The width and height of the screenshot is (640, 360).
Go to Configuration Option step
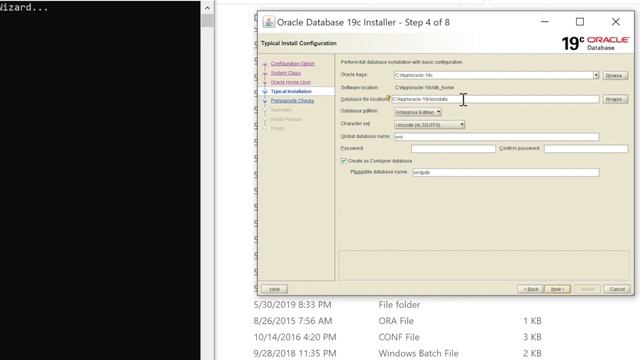coord(293,64)
